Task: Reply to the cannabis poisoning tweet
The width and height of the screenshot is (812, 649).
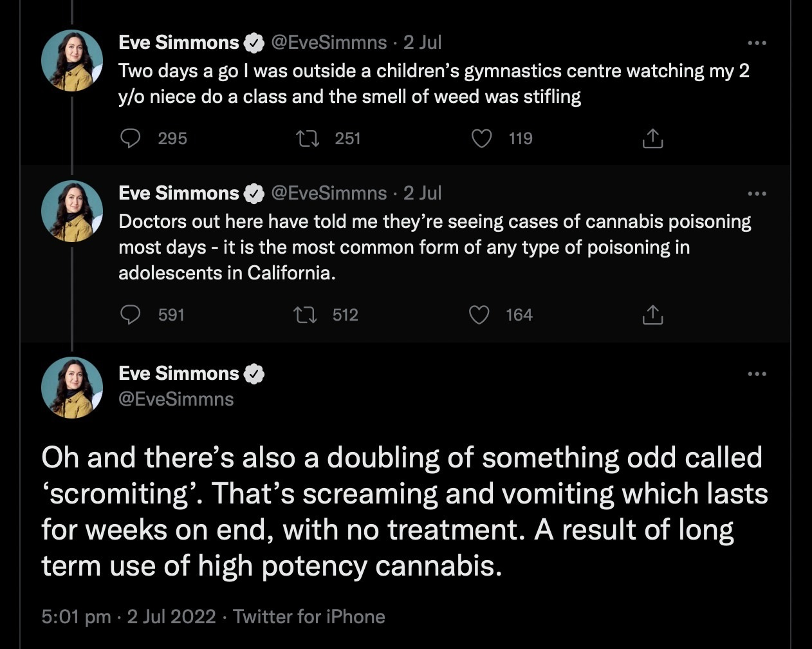Action: (131, 315)
